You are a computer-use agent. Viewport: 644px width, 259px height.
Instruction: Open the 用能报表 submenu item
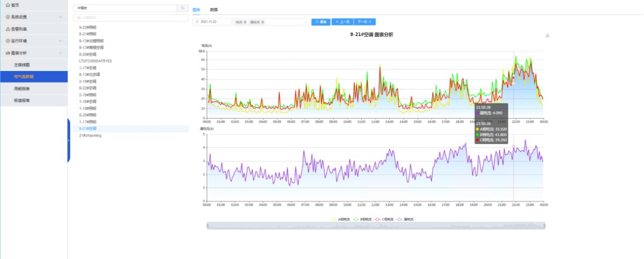click(x=33, y=88)
